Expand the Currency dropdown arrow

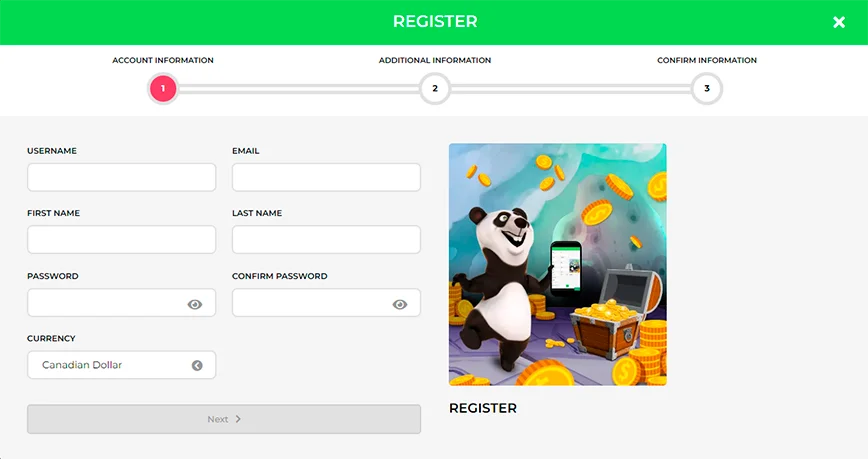point(197,365)
